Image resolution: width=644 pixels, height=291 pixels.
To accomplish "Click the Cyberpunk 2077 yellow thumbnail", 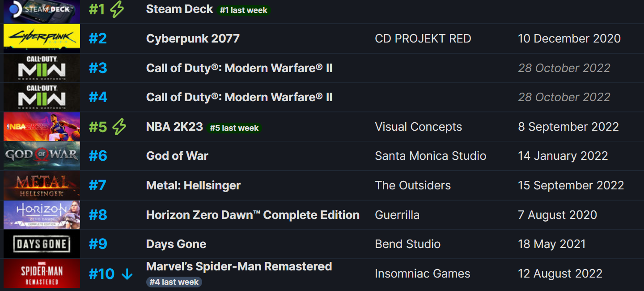I will pyautogui.click(x=42, y=39).
